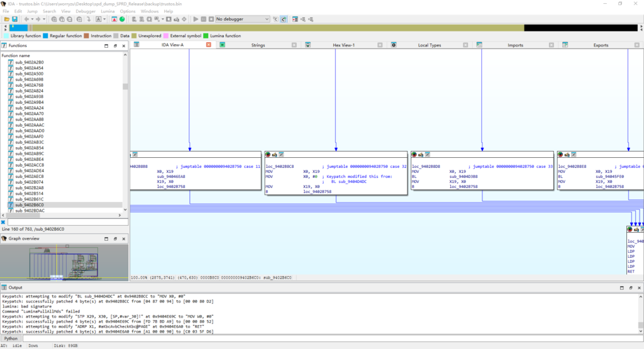Click the Functions filter clear X icon

(3, 222)
